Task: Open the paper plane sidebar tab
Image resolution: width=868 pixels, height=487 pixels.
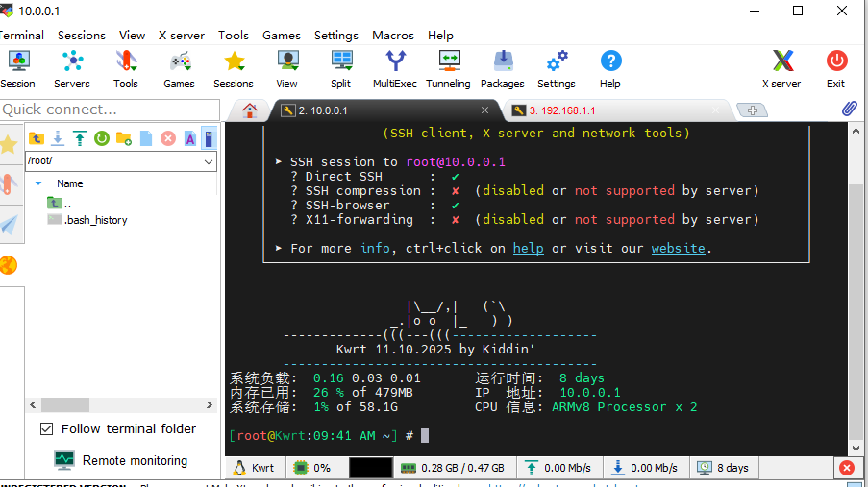Action: tap(9, 224)
